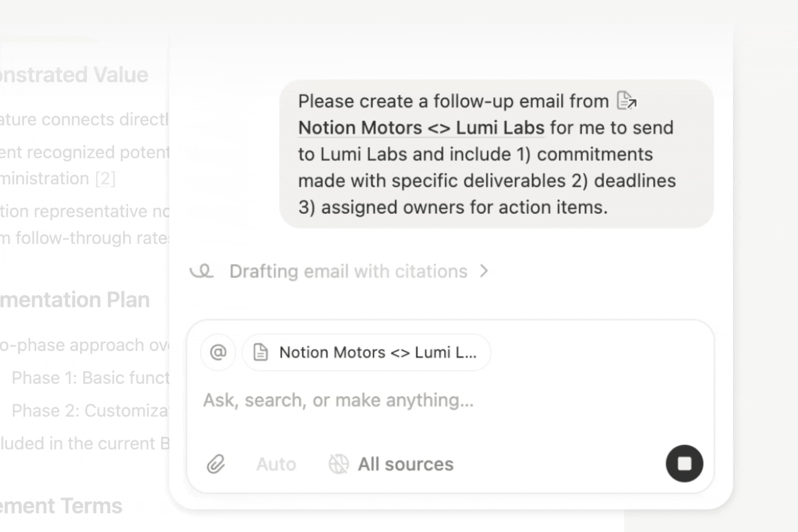Click the 'nstrated Value' heading in document
The width and height of the screenshot is (798, 532).
coord(74,74)
